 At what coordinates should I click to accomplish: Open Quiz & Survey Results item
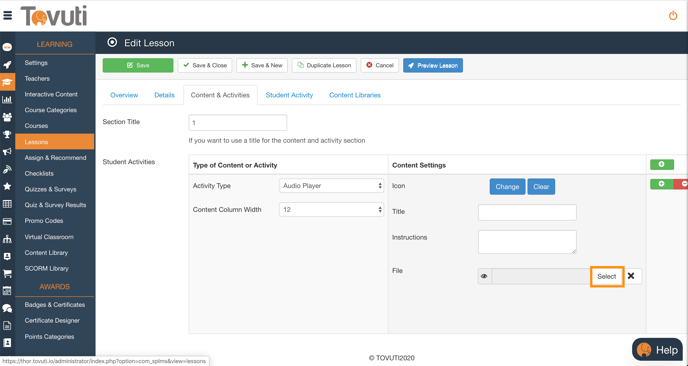[55, 205]
